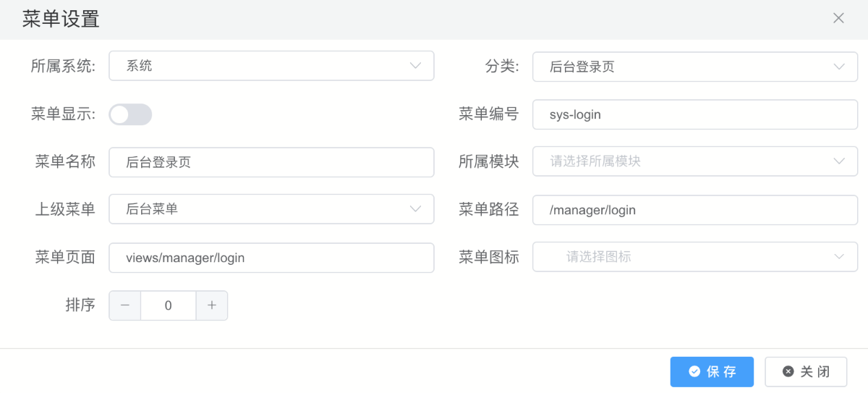Edit the 菜单页面 field
This screenshot has width=868, height=393.
(x=271, y=258)
